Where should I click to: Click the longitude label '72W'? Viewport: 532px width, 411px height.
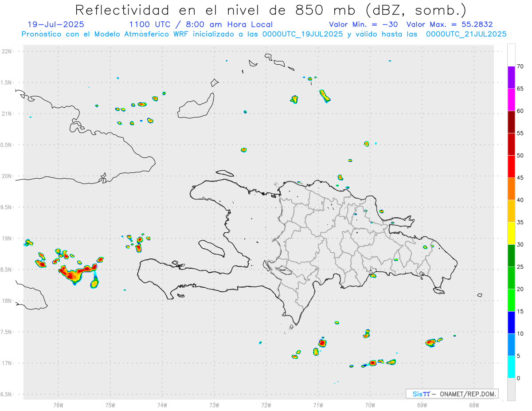[x=266, y=405]
